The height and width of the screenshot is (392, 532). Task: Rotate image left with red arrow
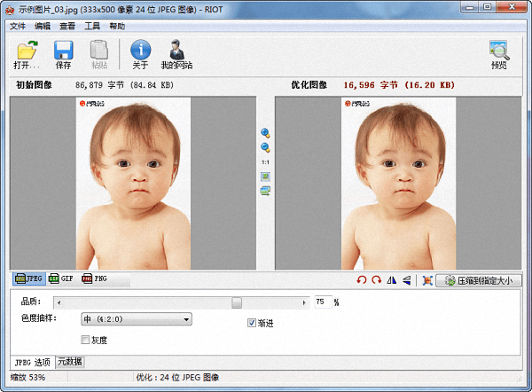coord(361,280)
